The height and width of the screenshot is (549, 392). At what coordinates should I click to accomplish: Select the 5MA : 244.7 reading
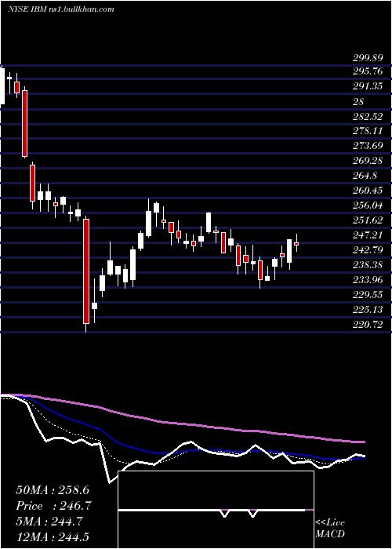[x=49, y=522]
